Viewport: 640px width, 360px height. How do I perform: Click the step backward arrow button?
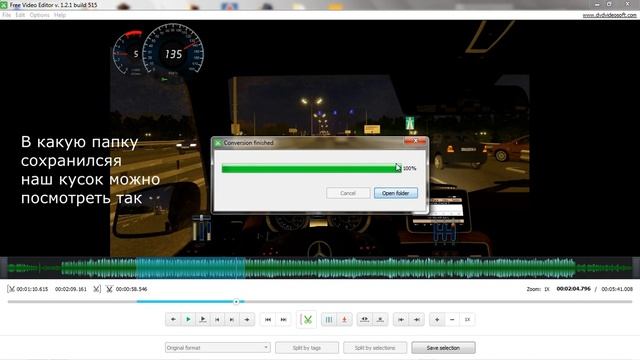173,320
